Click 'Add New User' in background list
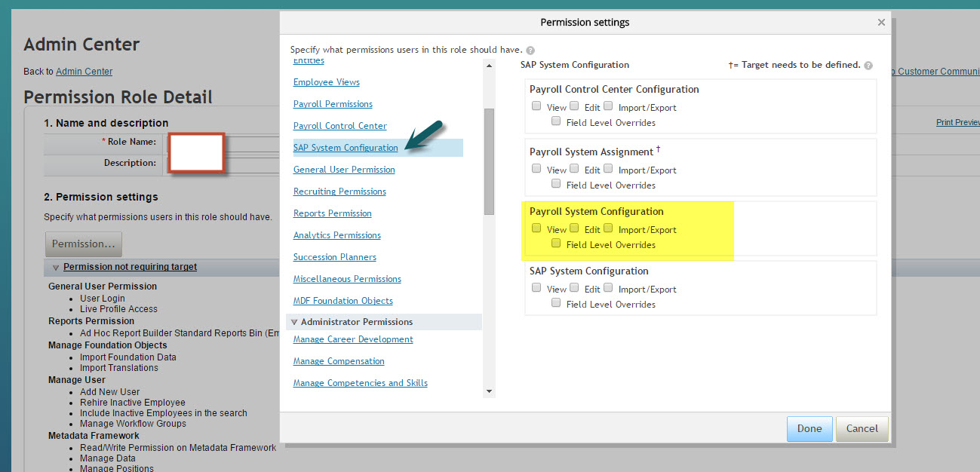 coord(110,392)
